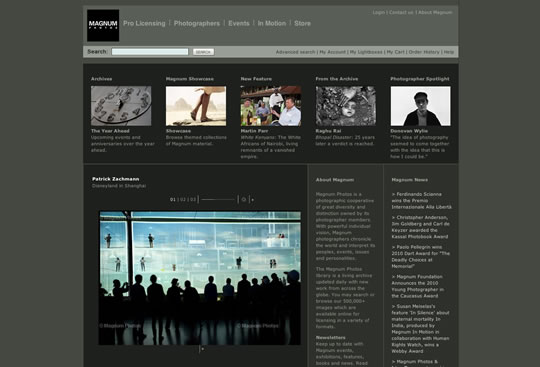Screen dimensions: 540x367
Task: Open the Magnum Showcase walking legs thumbnail
Action: (x=196, y=106)
